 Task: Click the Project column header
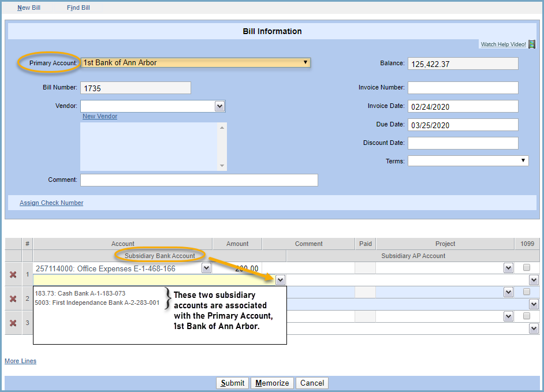(x=445, y=244)
